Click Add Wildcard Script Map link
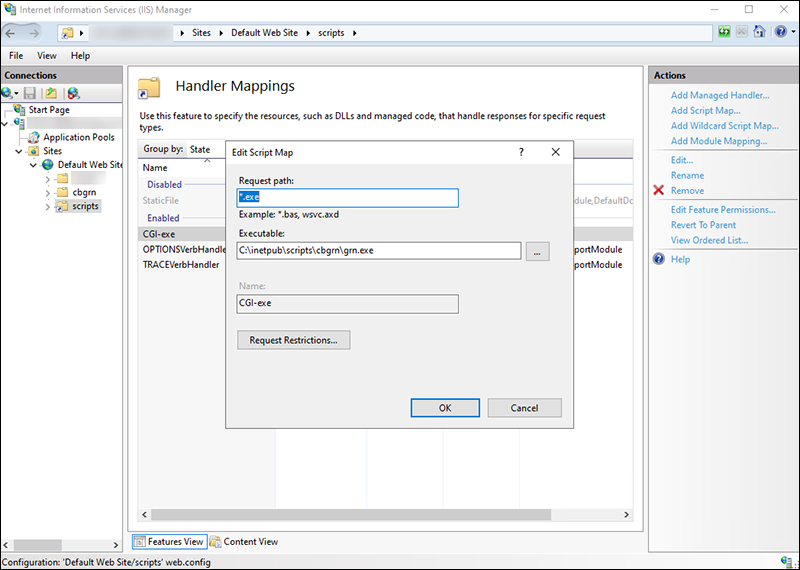 click(x=724, y=126)
